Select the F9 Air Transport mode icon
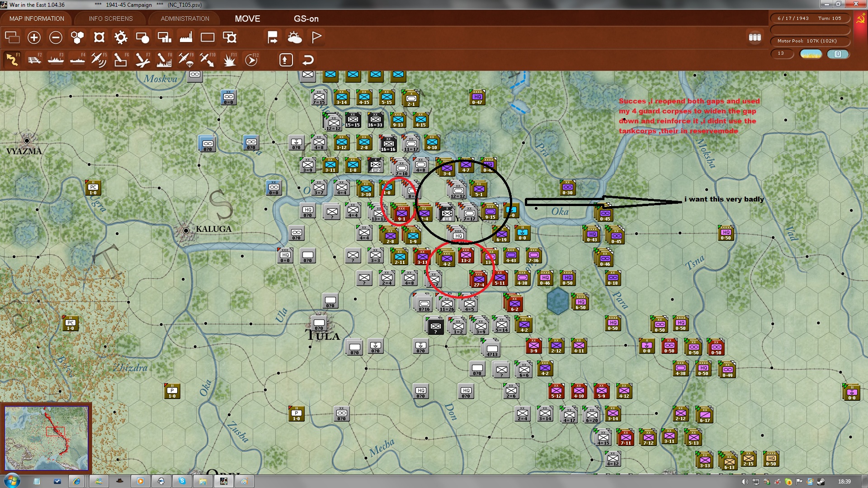The image size is (868, 488). coord(186,60)
